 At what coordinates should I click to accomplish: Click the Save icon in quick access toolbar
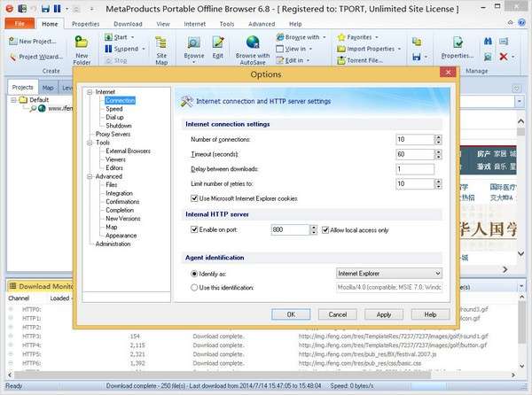pos(45,9)
